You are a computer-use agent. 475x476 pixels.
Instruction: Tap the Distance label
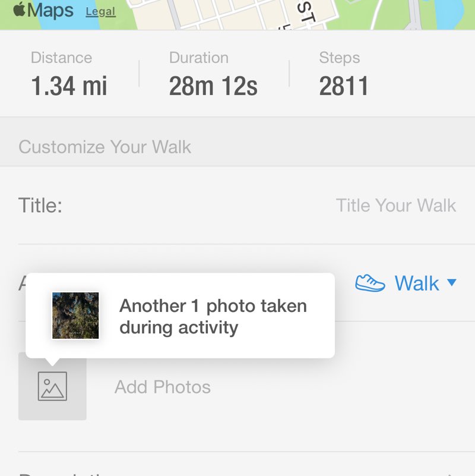(61, 58)
